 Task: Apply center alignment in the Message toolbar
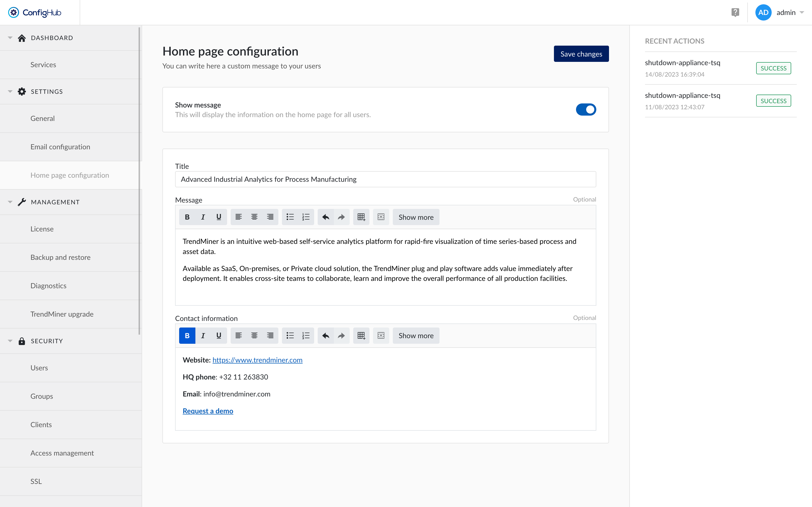click(x=254, y=217)
